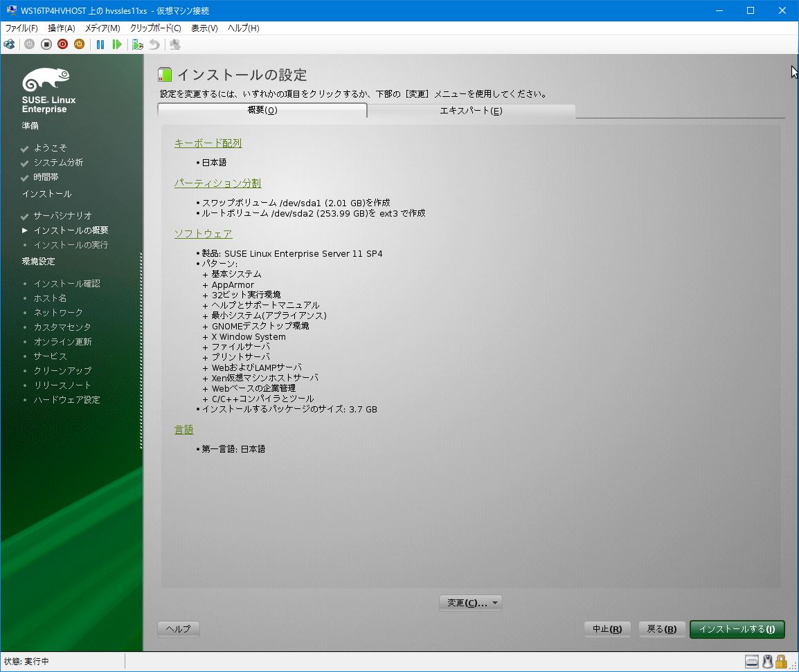Click カスタマセンタ sidebar step
The height and width of the screenshot is (672, 799).
62,327
